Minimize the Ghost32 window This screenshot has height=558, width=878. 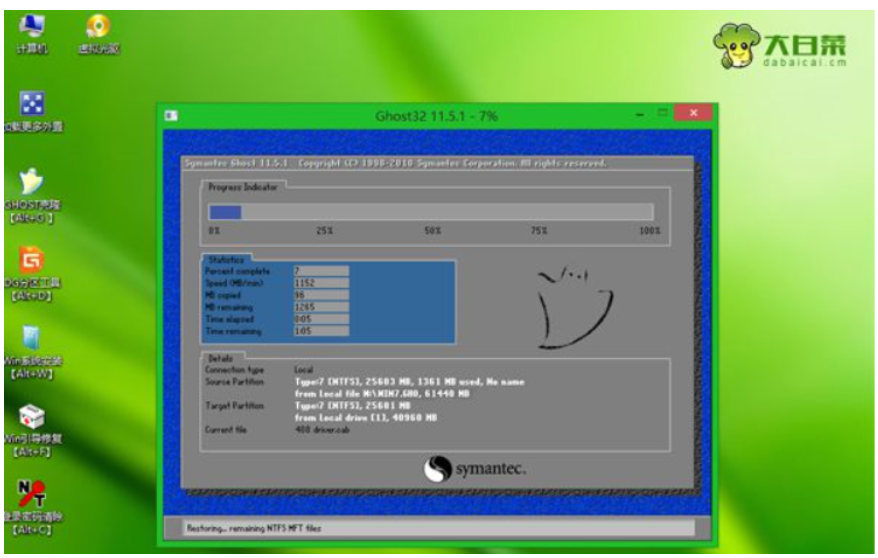pyautogui.click(x=640, y=114)
